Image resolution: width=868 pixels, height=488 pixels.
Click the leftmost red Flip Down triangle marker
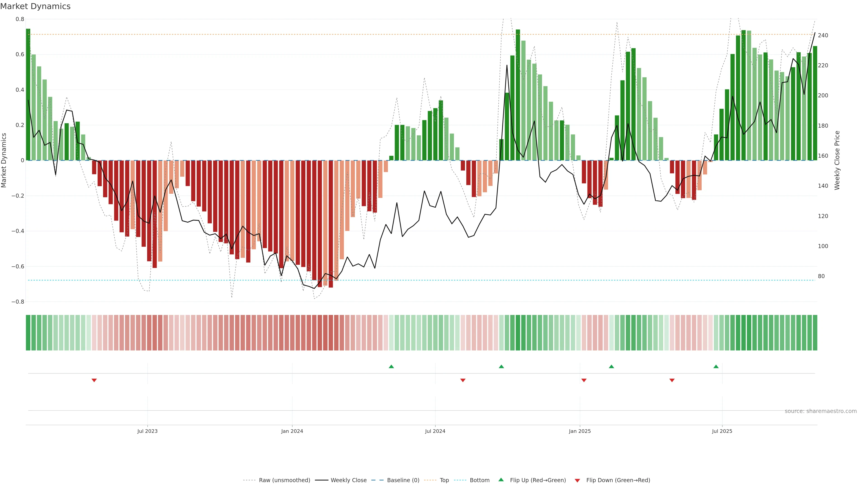point(94,380)
